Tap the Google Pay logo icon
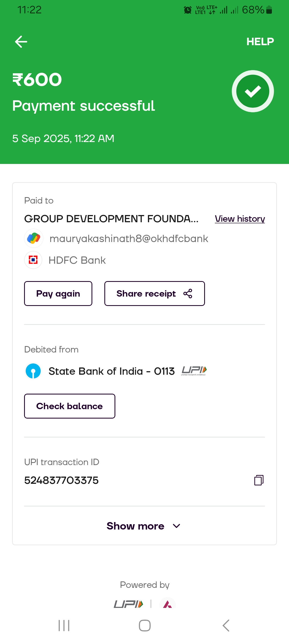Viewport: 289px width, 644px height. pyautogui.click(x=34, y=238)
